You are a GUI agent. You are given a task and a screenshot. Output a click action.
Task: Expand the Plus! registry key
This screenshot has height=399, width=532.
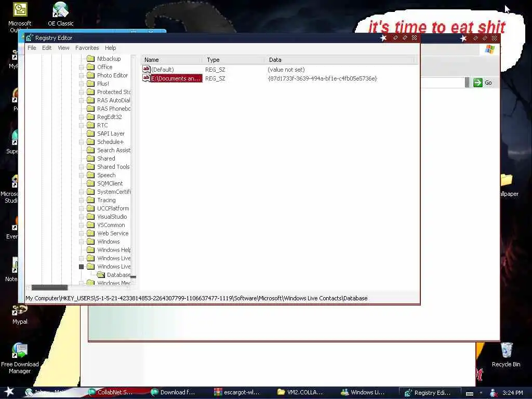[x=82, y=84]
